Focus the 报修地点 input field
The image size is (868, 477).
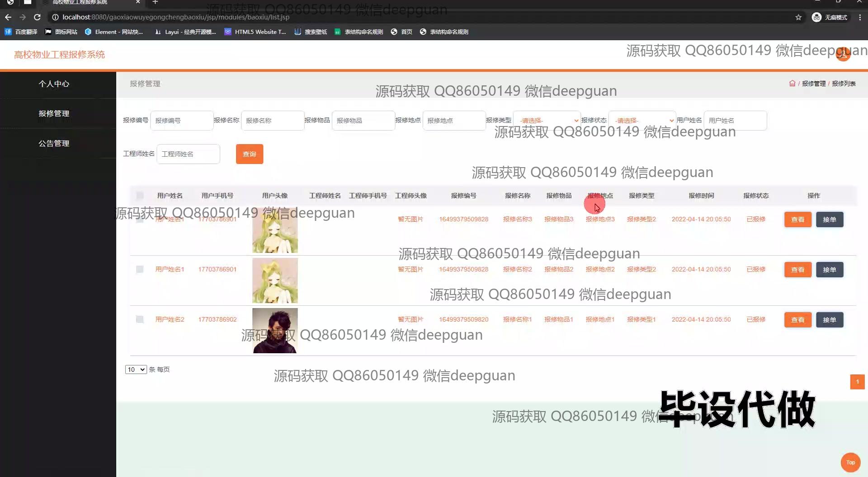[x=454, y=121]
